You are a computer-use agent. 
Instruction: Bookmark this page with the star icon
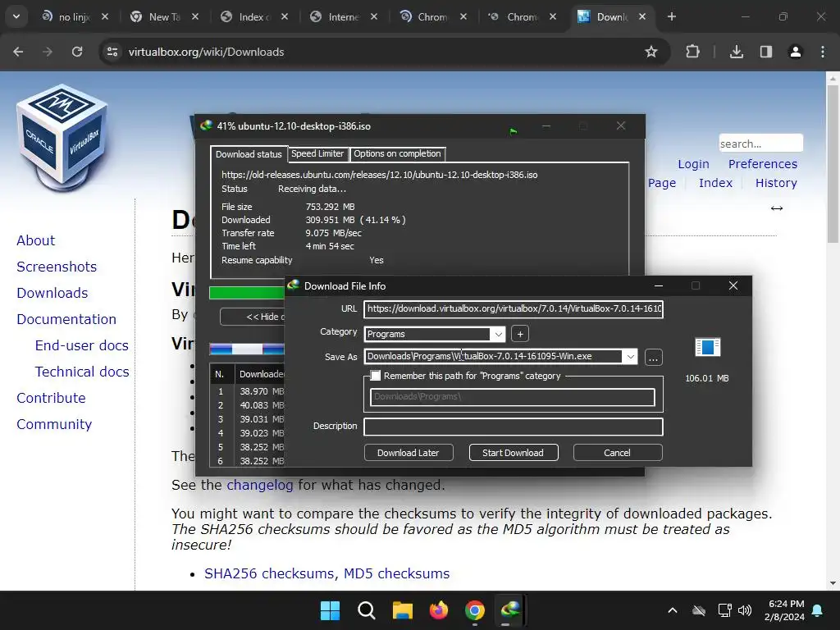[651, 52]
